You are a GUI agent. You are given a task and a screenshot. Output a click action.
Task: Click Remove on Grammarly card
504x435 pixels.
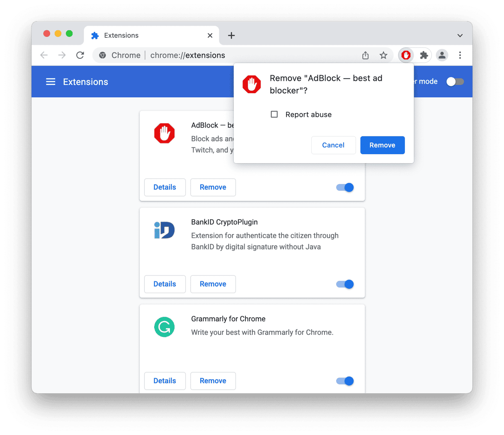click(213, 381)
